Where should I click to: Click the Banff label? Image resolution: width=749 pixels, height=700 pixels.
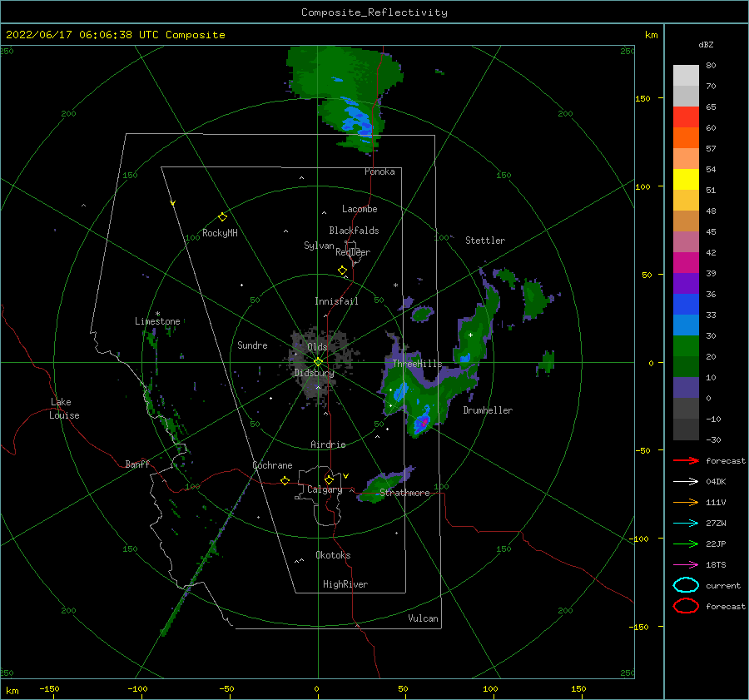(x=137, y=464)
